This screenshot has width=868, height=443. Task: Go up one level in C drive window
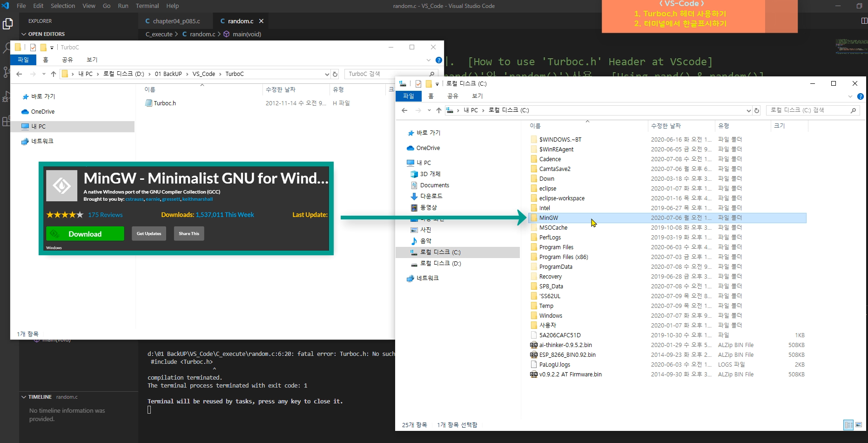point(439,110)
